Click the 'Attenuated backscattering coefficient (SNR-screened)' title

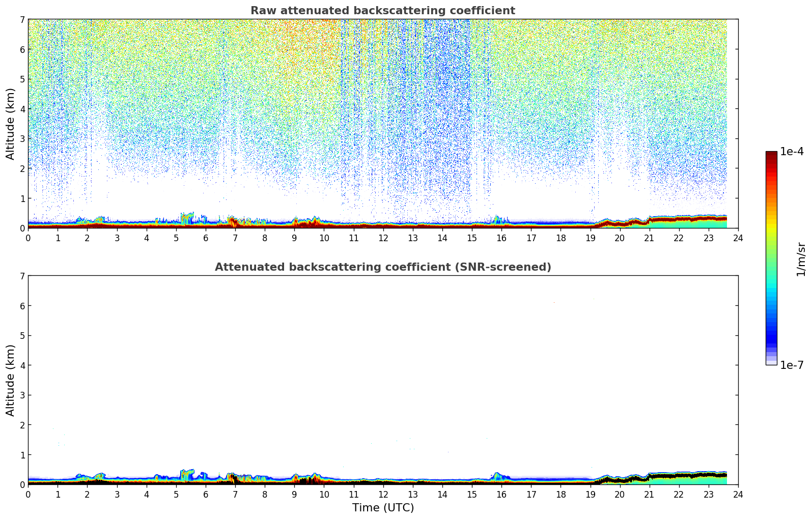(x=382, y=267)
